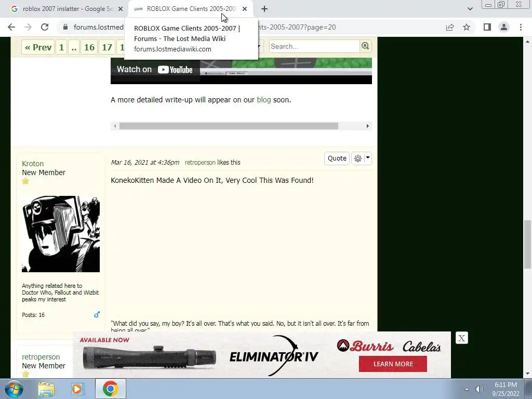Launch the media player taskbar icon
The height and width of the screenshot is (399, 532).
pyautogui.click(x=77, y=389)
